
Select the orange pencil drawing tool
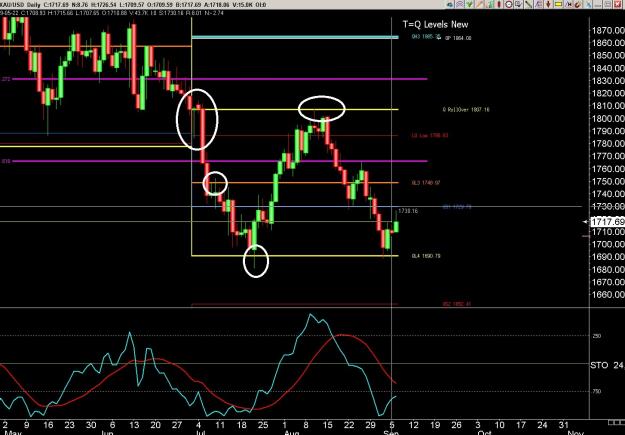480,4
